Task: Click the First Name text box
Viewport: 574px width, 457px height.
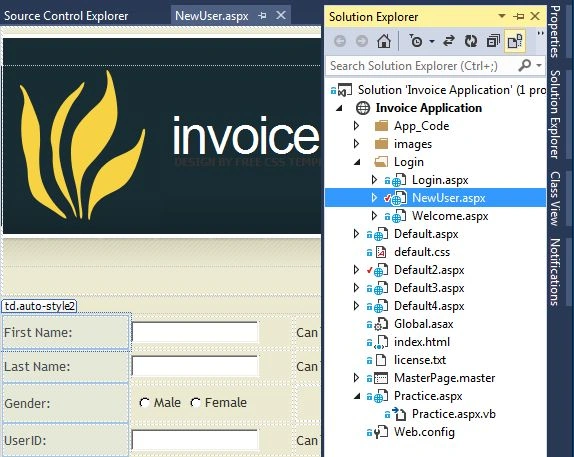Action: tap(195, 332)
